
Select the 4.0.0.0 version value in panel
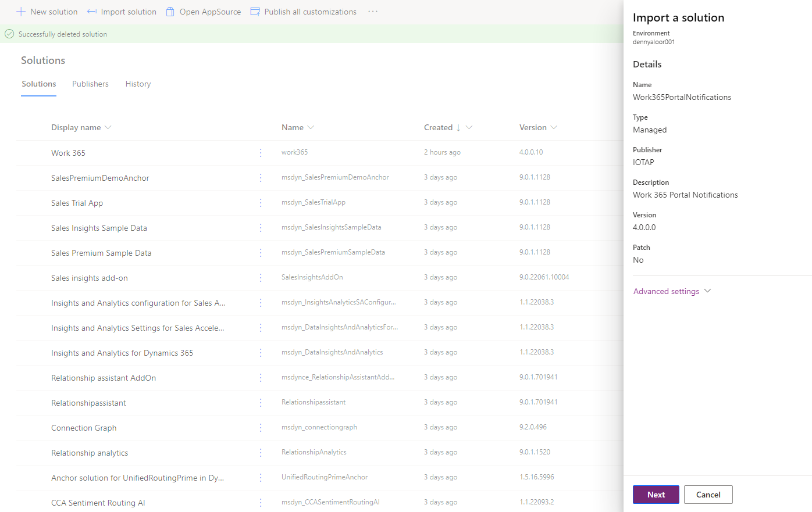pyautogui.click(x=644, y=227)
